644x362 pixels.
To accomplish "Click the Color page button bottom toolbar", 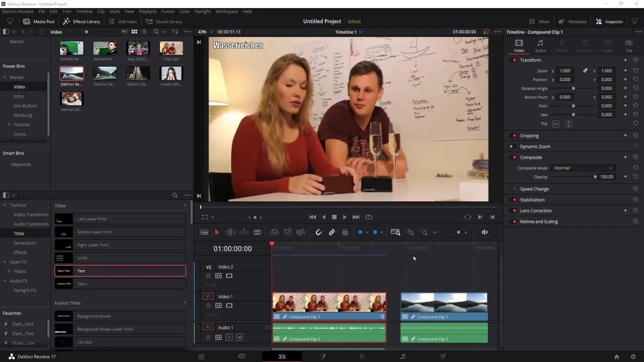I will coord(363,356).
